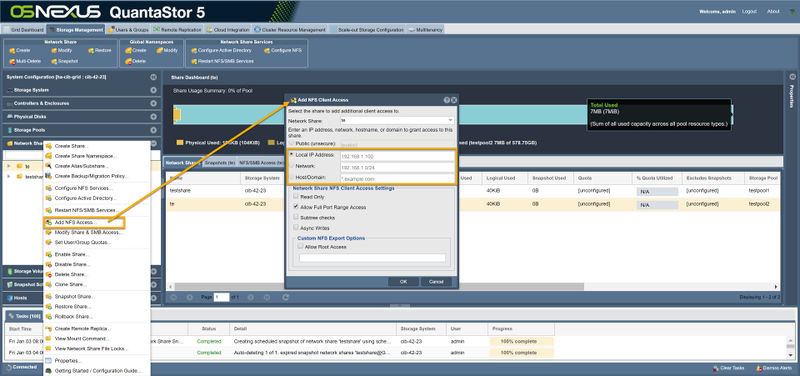Screen dimensions: 800x376
Task: Click Create Share icon in context menu
Action: click(49, 146)
